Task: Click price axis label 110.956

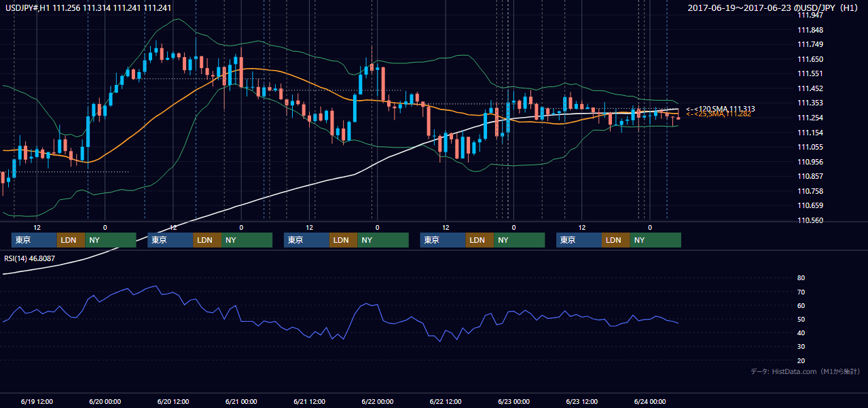Action: click(x=810, y=162)
